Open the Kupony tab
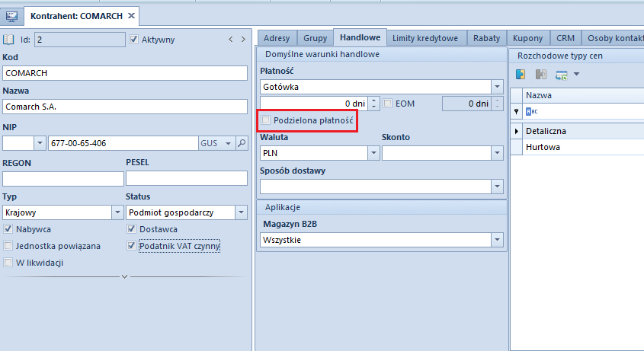Image resolution: width=644 pixels, height=351 pixels. [x=527, y=38]
